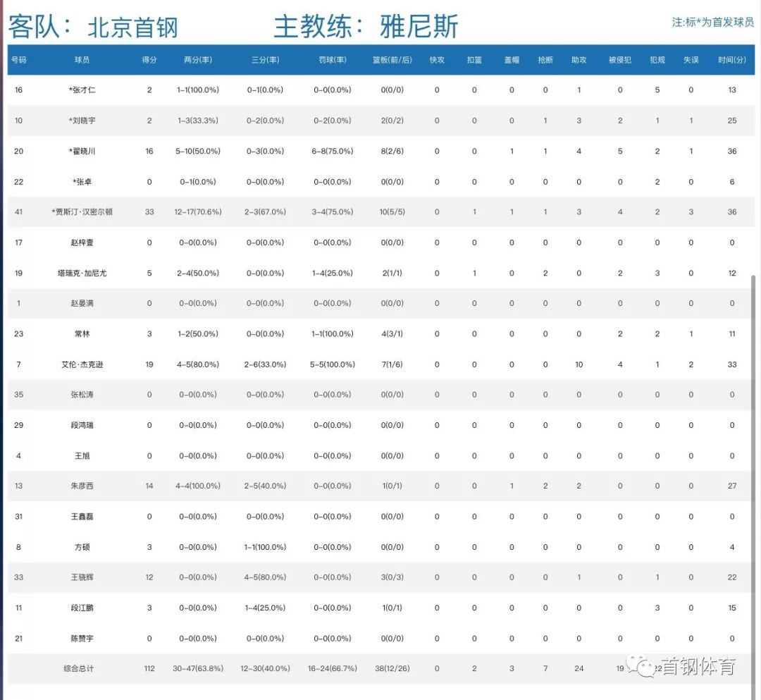Screen dimensions: 761x700
Task: Click 汉密尔顿's rebounds value 10(5/5)
Action: pos(392,211)
